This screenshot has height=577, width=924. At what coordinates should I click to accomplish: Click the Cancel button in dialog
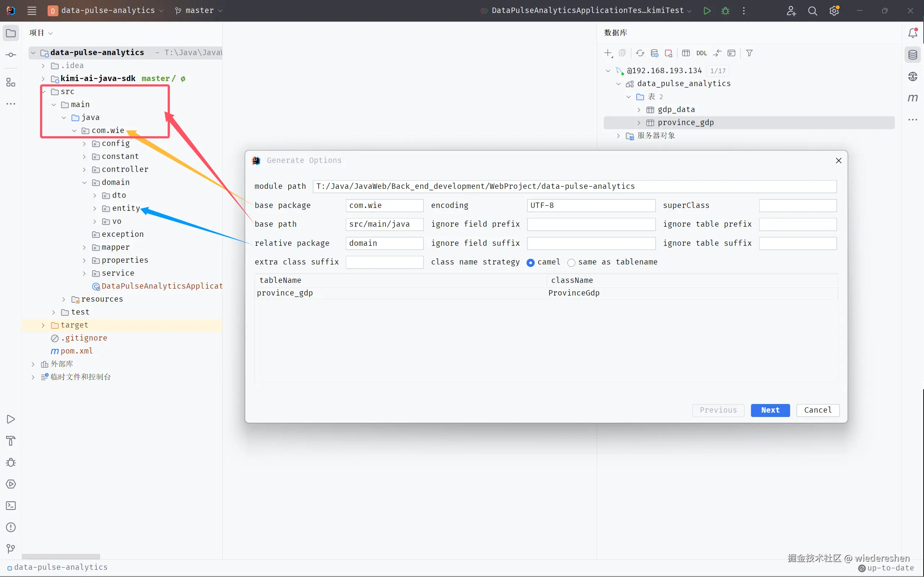coord(818,410)
